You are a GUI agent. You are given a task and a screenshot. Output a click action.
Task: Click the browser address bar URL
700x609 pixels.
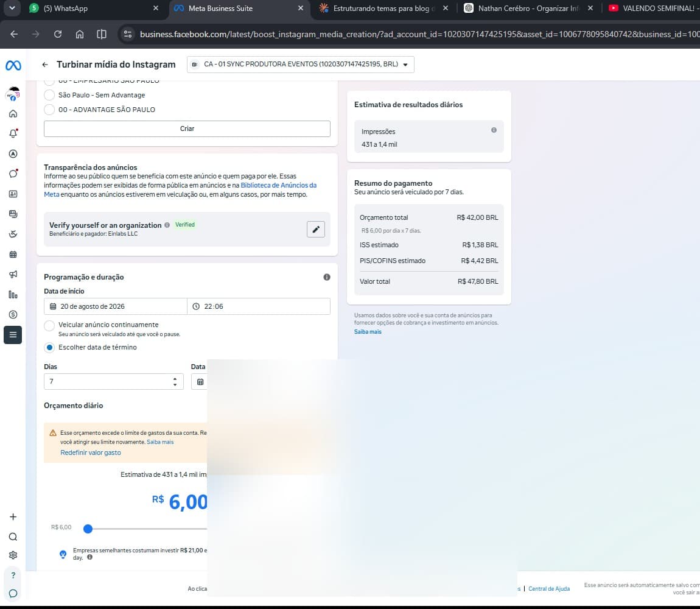419,34
